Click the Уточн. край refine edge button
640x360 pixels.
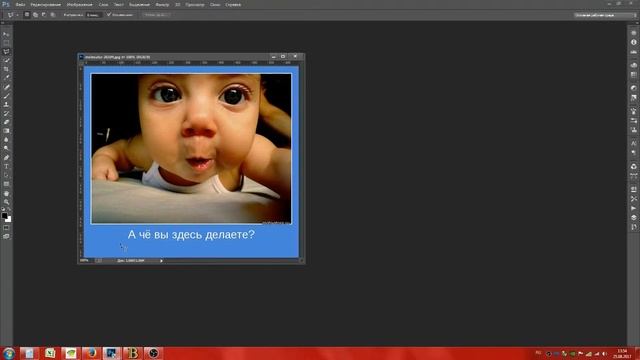coord(156,15)
